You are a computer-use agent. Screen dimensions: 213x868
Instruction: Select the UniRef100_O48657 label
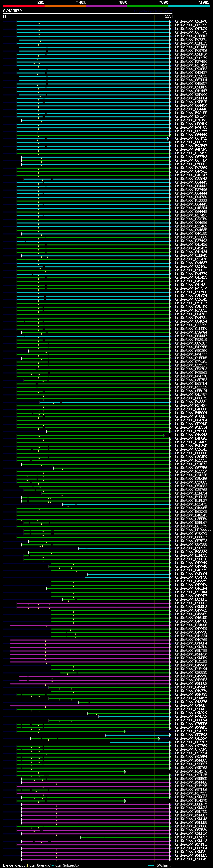point(191,83)
